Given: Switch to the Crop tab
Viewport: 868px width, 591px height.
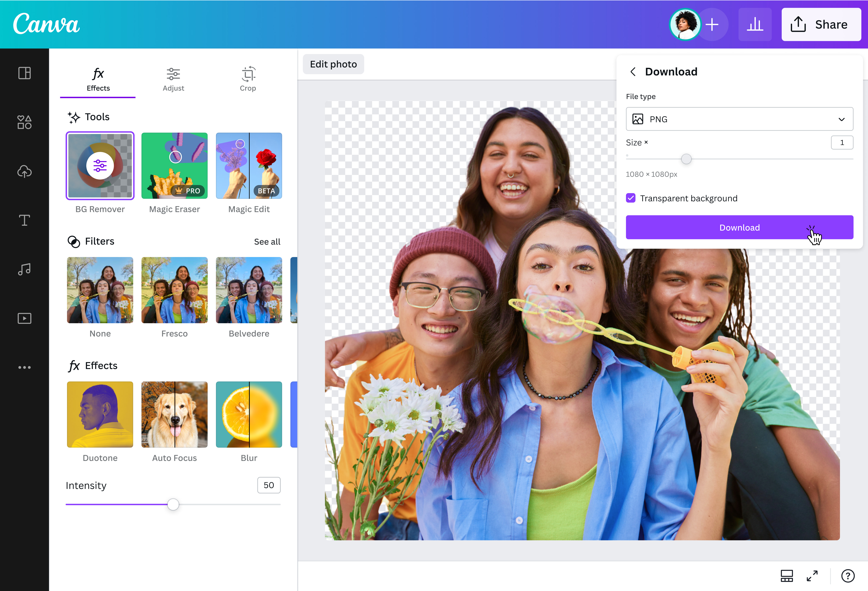Looking at the screenshot, I should coord(248,79).
